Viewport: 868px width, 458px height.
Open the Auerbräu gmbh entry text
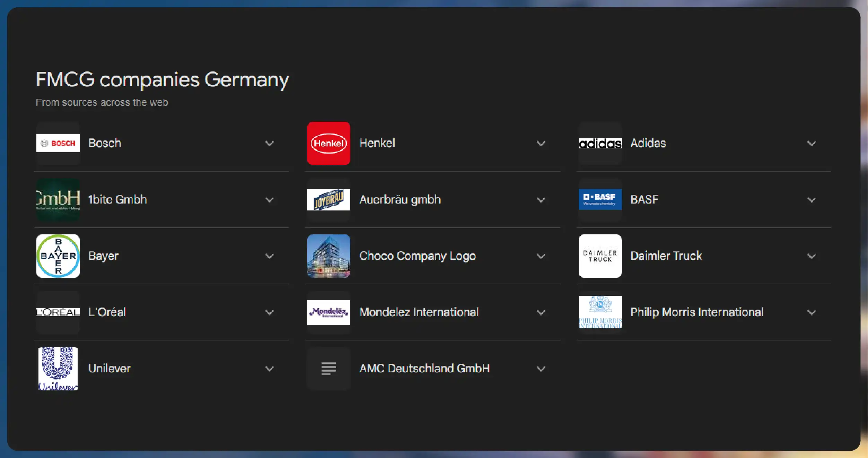coord(400,199)
